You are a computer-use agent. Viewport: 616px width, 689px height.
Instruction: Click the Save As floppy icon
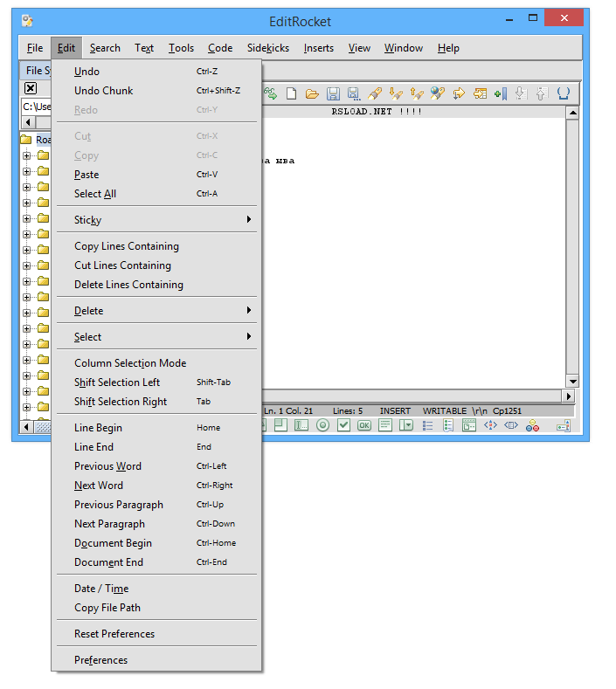tap(354, 93)
